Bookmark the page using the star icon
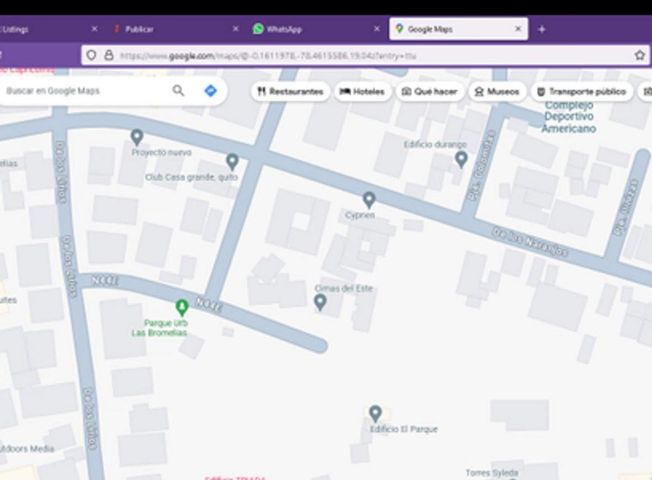This screenshot has width=652, height=480. 640,55
